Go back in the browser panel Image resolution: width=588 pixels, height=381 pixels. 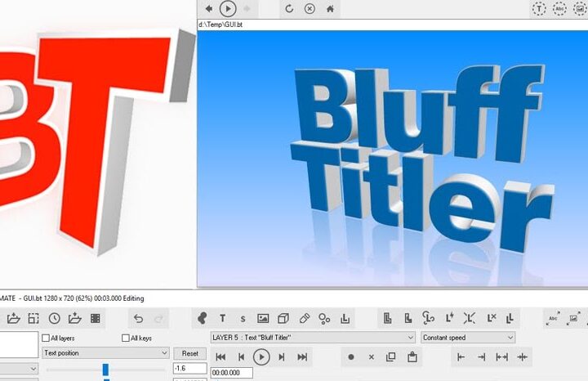click(x=209, y=8)
